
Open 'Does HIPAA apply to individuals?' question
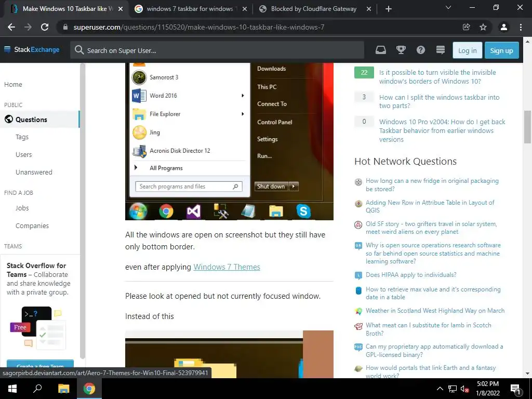pyautogui.click(x=411, y=275)
